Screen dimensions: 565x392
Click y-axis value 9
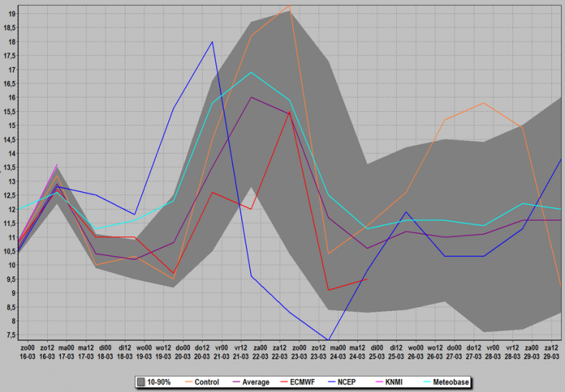pyautogui.click(x=13, y=293)
